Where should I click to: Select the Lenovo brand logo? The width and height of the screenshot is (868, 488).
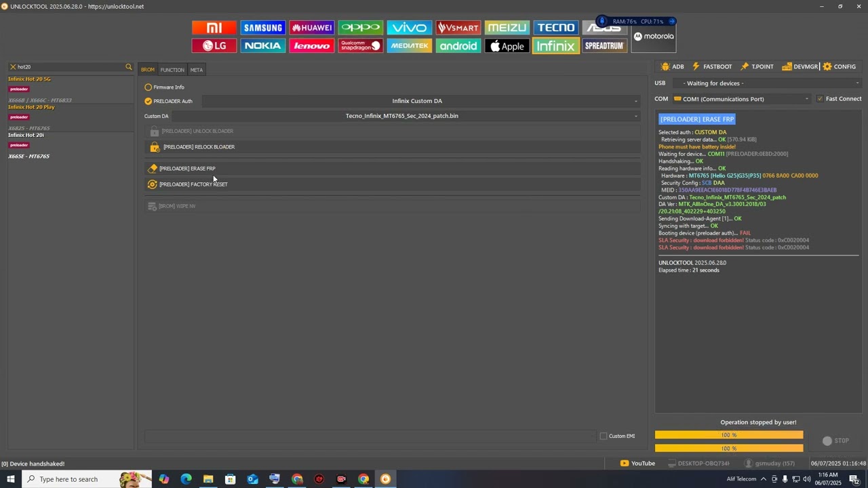312,45
